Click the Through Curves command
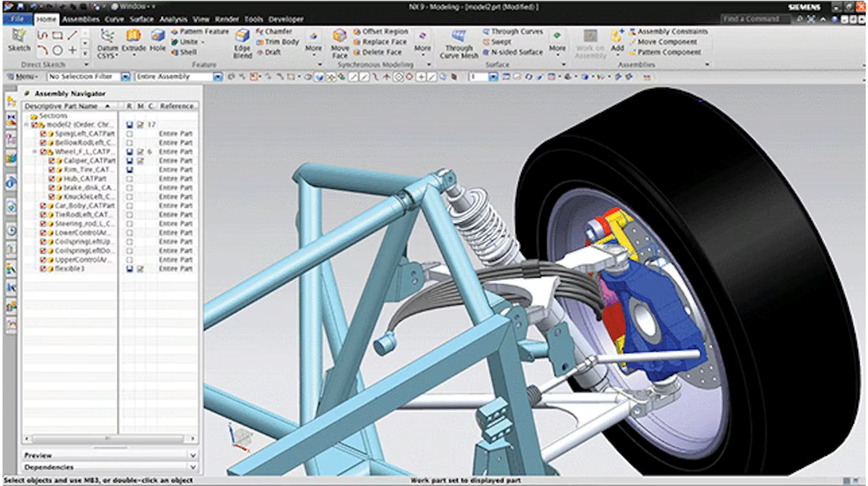 [x=513, y=31]
